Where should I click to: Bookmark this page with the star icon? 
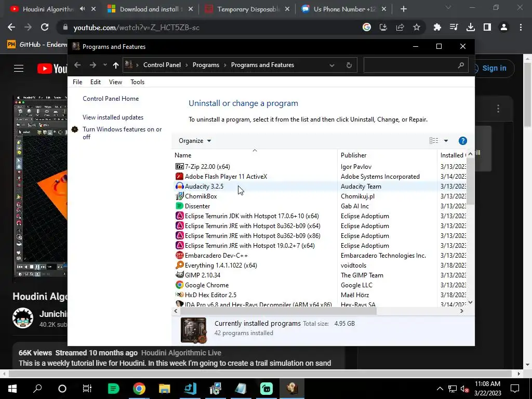point(417,27)
